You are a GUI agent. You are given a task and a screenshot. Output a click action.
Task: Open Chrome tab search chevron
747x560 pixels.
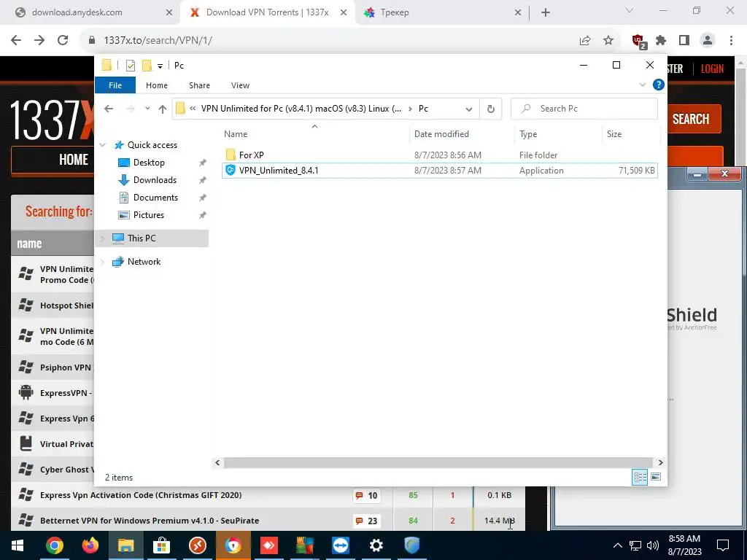tap(630, 10)
